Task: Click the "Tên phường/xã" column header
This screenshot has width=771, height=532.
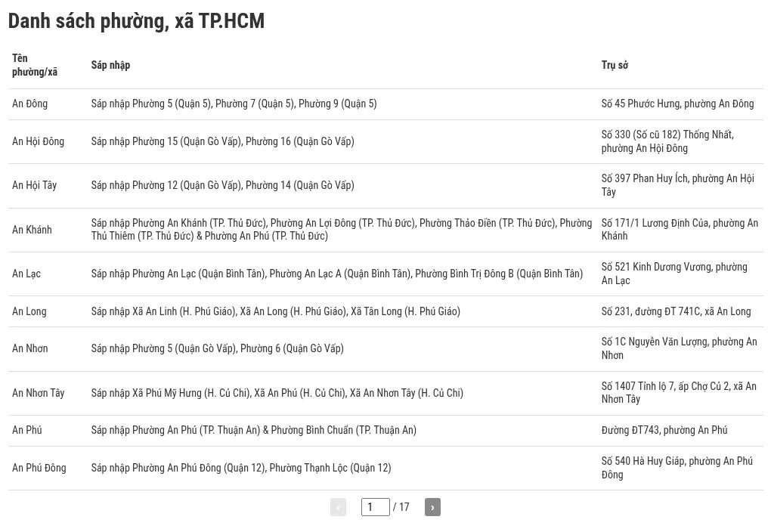Action: point(35,65)
